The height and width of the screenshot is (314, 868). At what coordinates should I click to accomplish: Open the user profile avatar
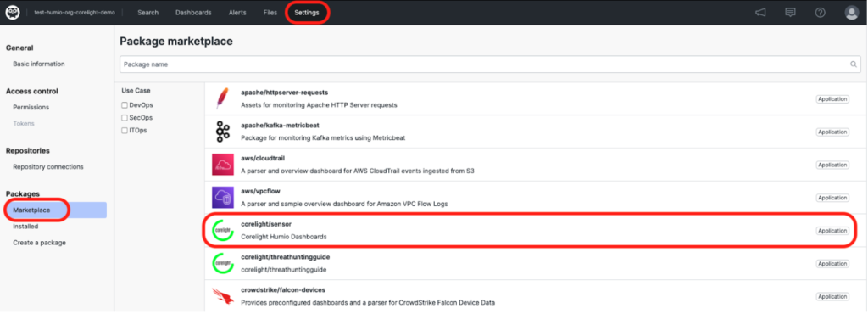tap(851, 12)
